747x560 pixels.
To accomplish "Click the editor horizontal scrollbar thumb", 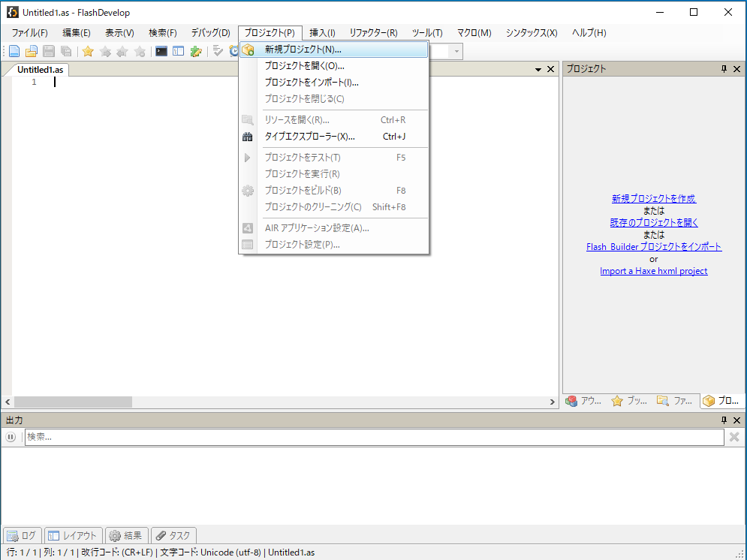I will (73, 402).
